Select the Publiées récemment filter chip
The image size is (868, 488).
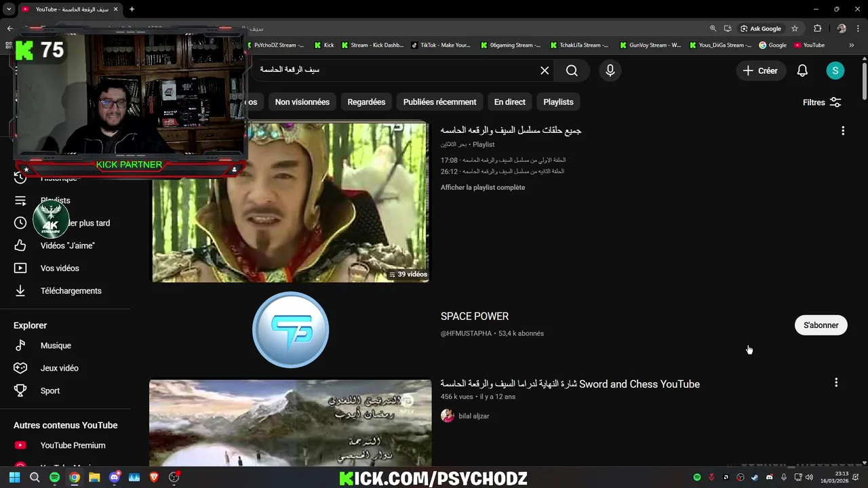coord(439,102)
